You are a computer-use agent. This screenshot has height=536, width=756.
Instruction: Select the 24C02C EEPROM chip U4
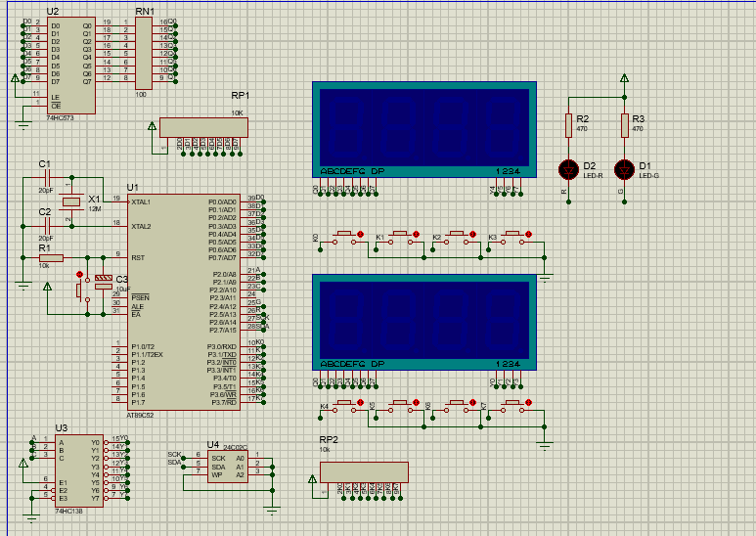[226, 466]
